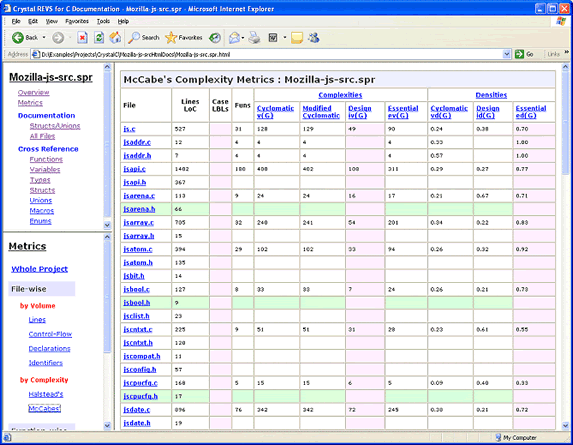Open the jscpucfg.h file link
Viewport: 573px width, 445px height.
[x=140, y=396]
